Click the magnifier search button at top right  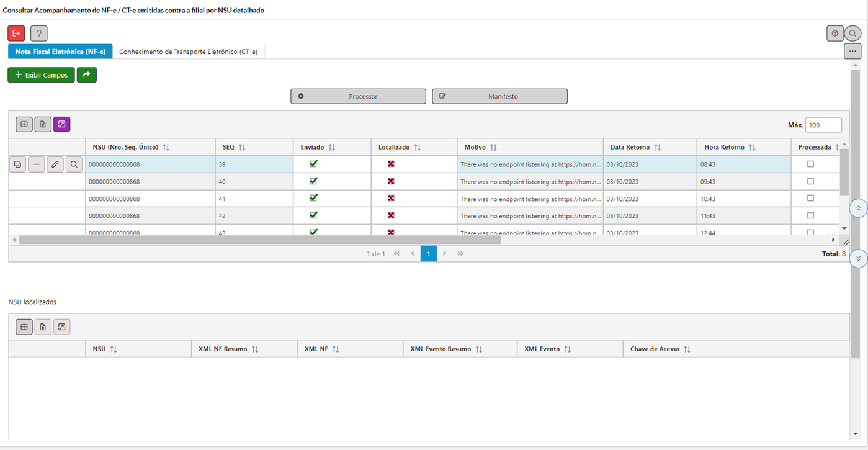pos(853,34)
